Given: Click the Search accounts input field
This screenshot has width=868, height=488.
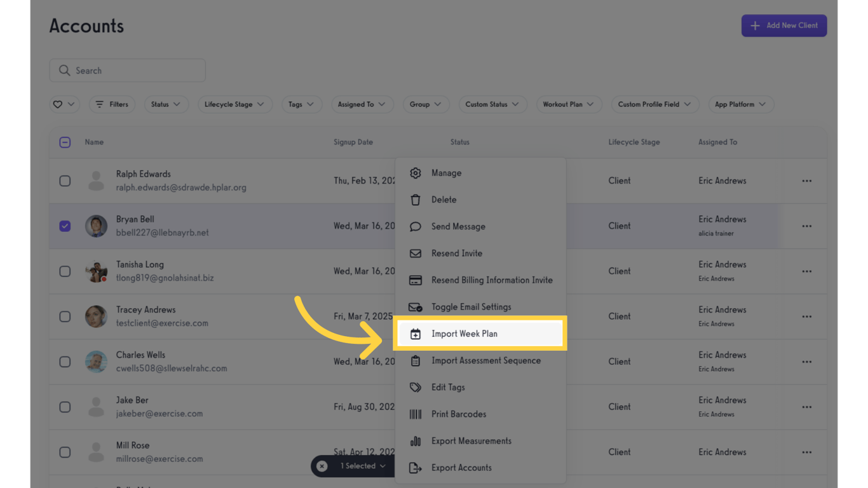Looking at the screenshot, I should pos(128,71).
